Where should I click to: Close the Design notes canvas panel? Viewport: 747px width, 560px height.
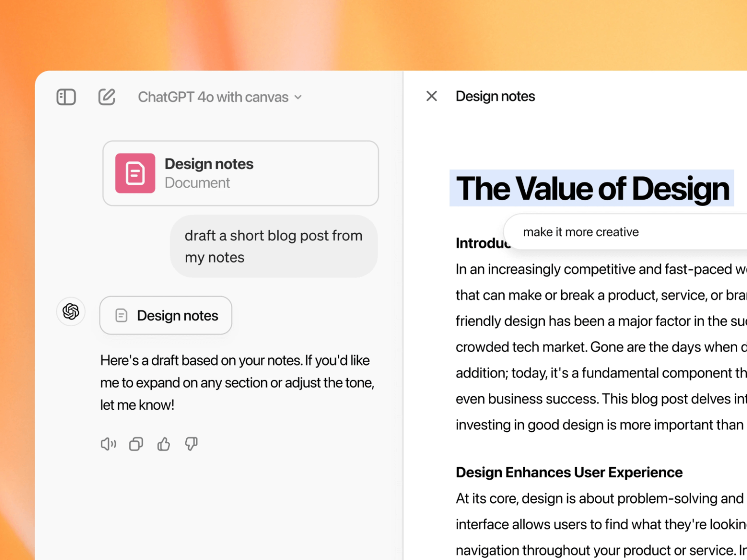[431, 96]
